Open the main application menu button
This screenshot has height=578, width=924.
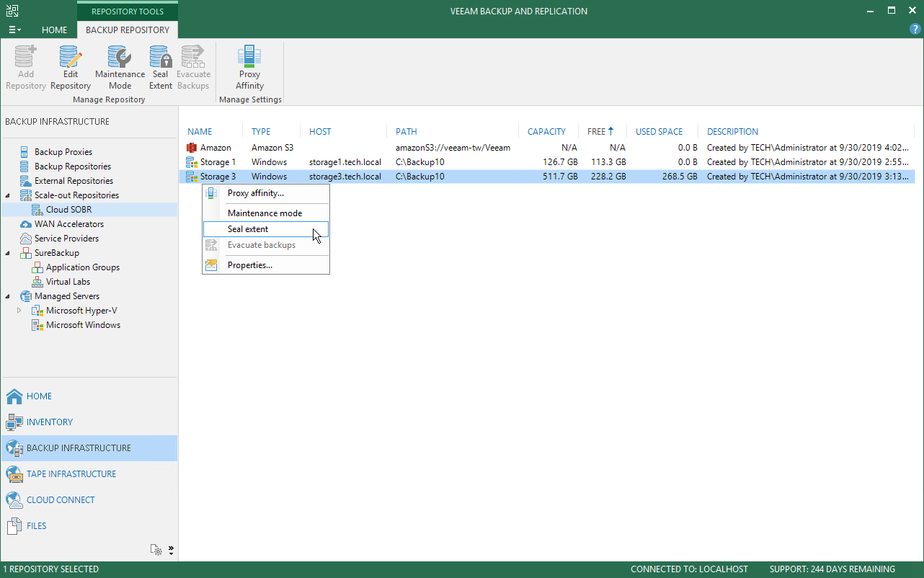coord(14,30)
